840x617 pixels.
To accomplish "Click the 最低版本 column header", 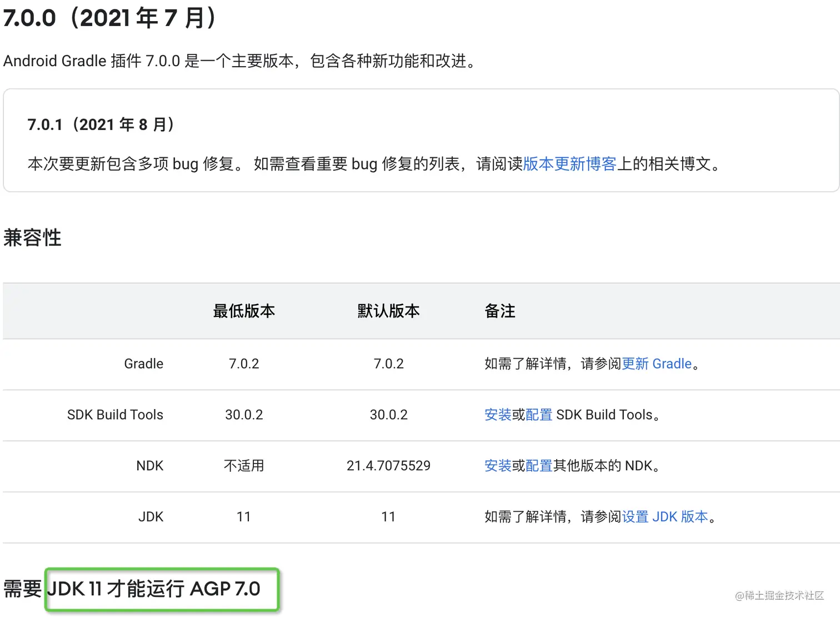I will [x=244, y=311].
